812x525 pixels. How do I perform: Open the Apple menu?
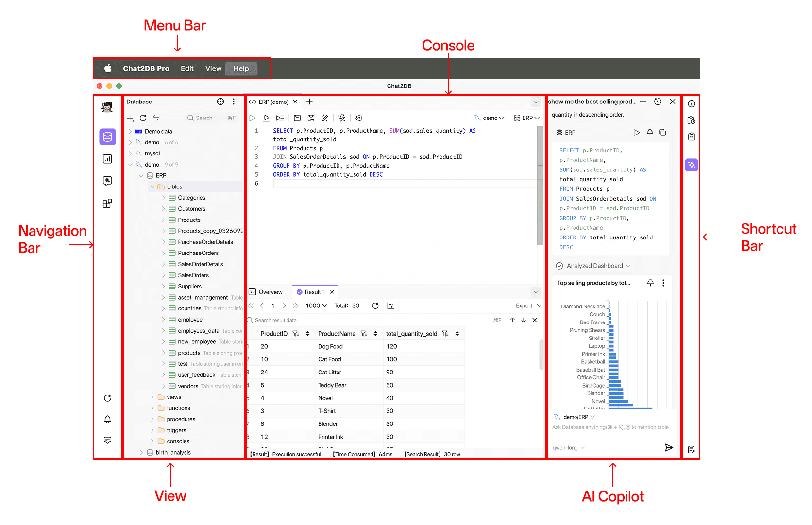[108, 68]
